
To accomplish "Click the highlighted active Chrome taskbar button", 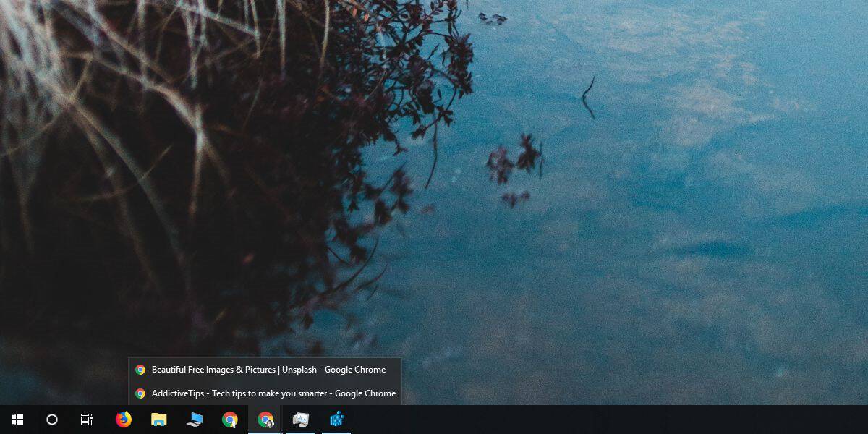I will click(265, 420).
